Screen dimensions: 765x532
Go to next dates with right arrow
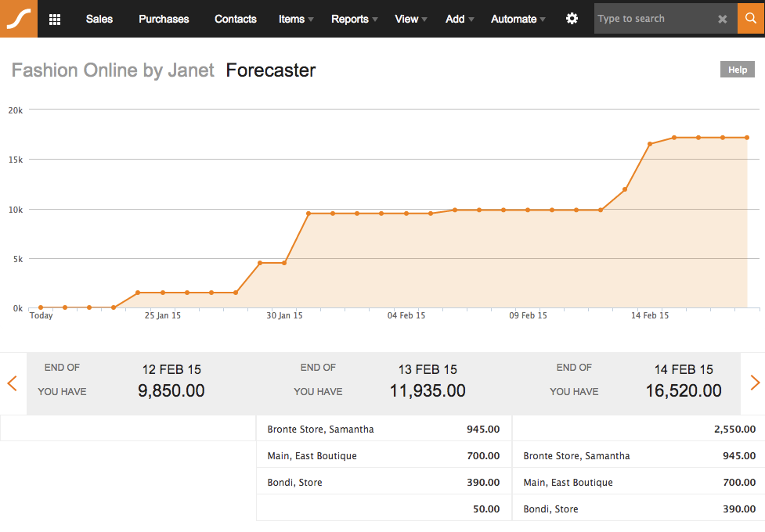(x=755, y=383)
